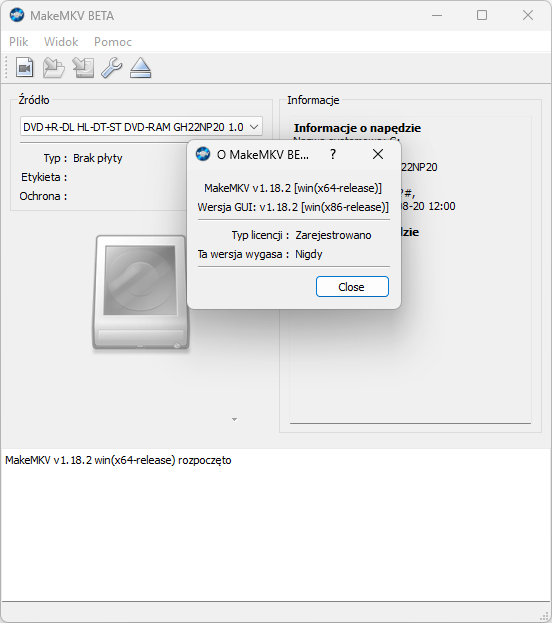The height and width of the screenshot is (623, 552).
Task: Click the "Informacje o napędzie" heading
Action: pos(357,128)
